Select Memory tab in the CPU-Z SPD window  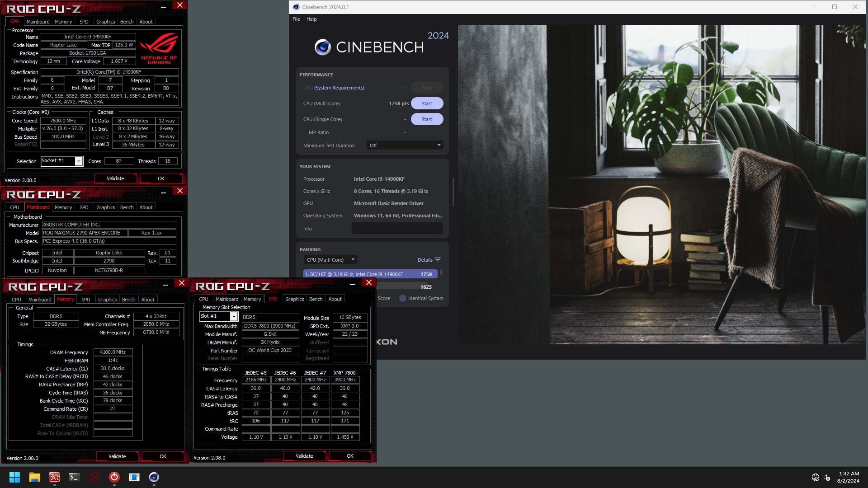[252, 299]
